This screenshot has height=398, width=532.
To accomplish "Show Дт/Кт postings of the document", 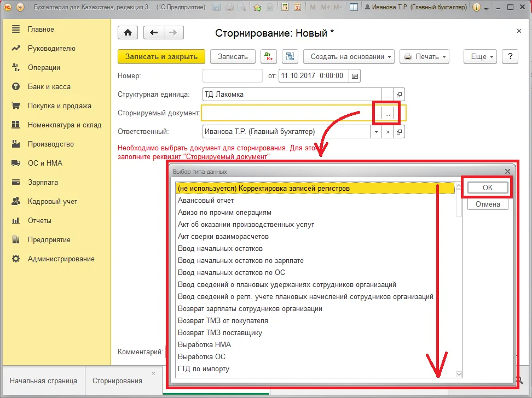I will click(268, 57).
